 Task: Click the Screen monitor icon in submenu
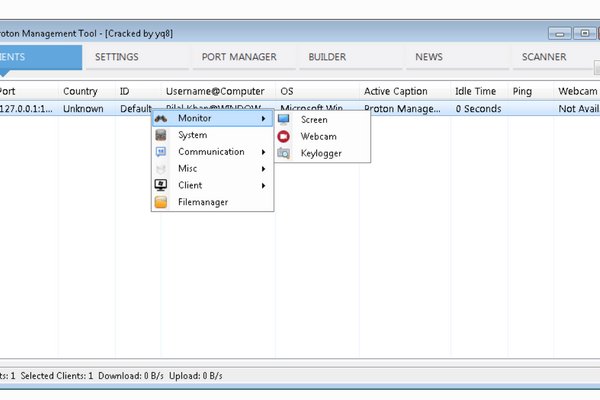pyautogui.click(x=284, y=120)
